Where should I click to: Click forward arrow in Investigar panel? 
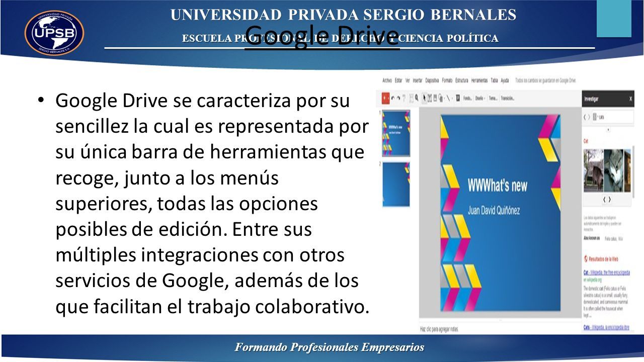point(589,117)
